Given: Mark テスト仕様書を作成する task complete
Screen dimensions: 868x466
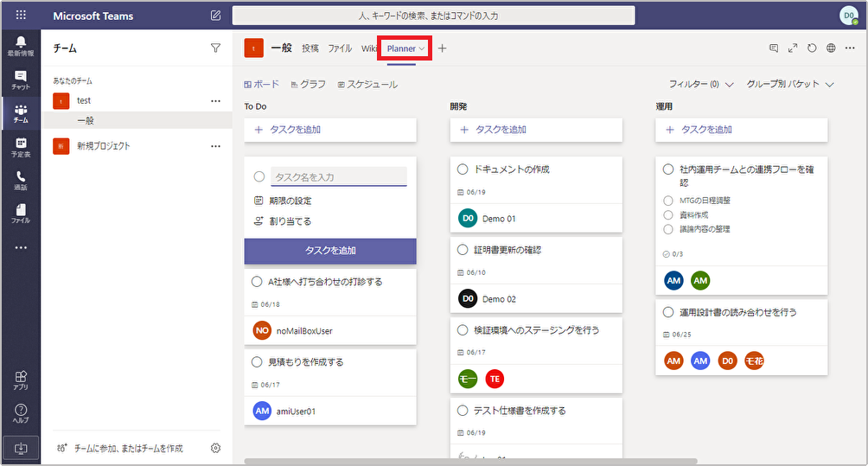Looking at the screenshot, I should (463, 411).
